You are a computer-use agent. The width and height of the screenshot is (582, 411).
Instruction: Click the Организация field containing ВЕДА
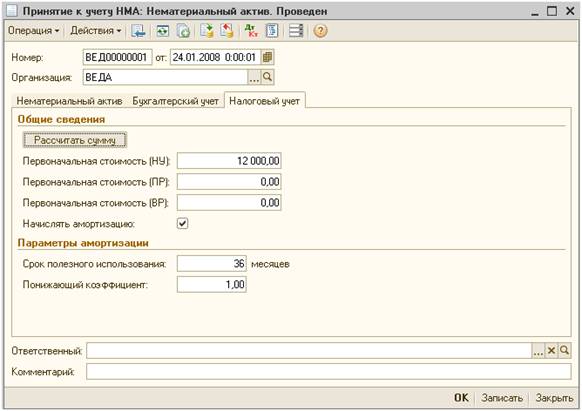[x=165, y=77]
